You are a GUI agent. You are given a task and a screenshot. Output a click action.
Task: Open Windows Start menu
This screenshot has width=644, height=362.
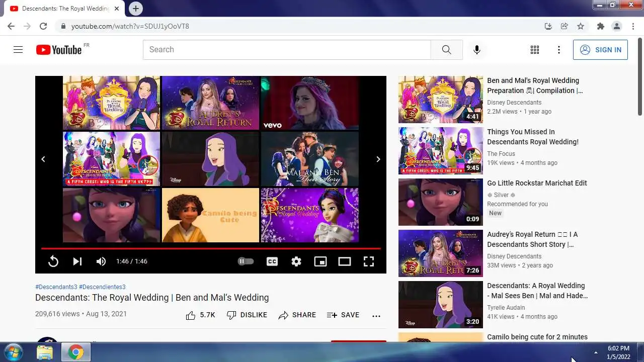13,352
